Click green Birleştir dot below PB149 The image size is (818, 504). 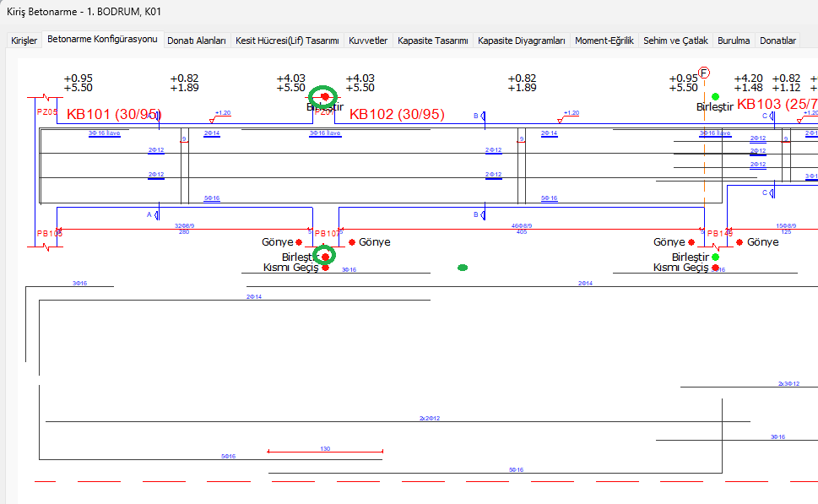click(x=716, y=257)
